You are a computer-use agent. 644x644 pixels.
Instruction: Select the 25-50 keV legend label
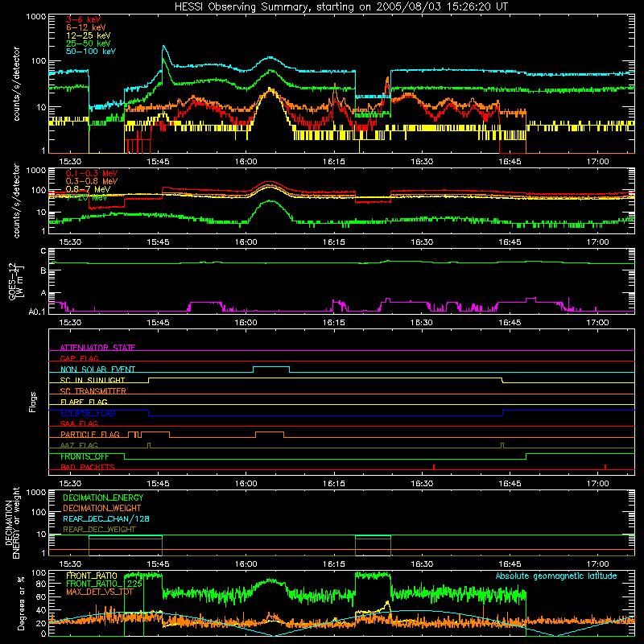pos(89,43)
